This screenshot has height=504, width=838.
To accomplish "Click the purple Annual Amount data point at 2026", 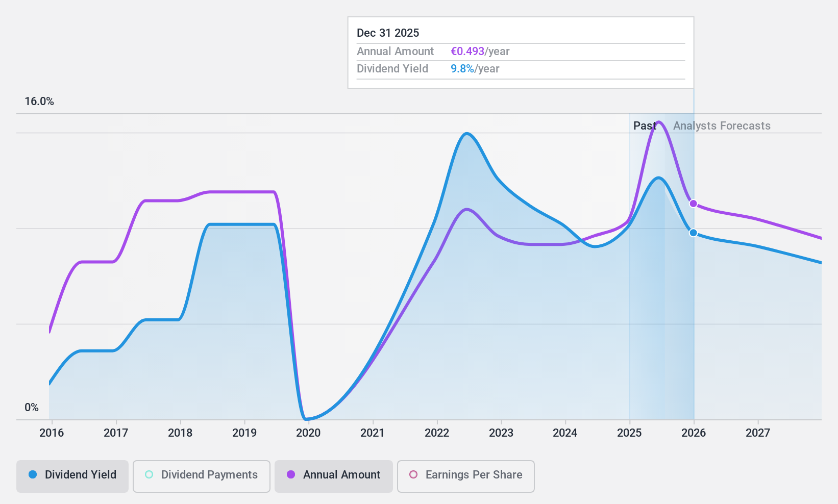I will tap(694, 204).
